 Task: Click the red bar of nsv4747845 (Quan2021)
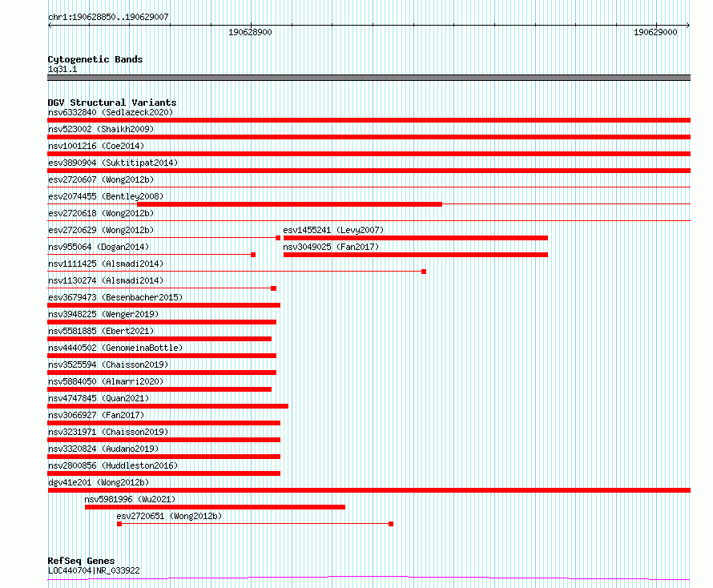tap(167, 406)
